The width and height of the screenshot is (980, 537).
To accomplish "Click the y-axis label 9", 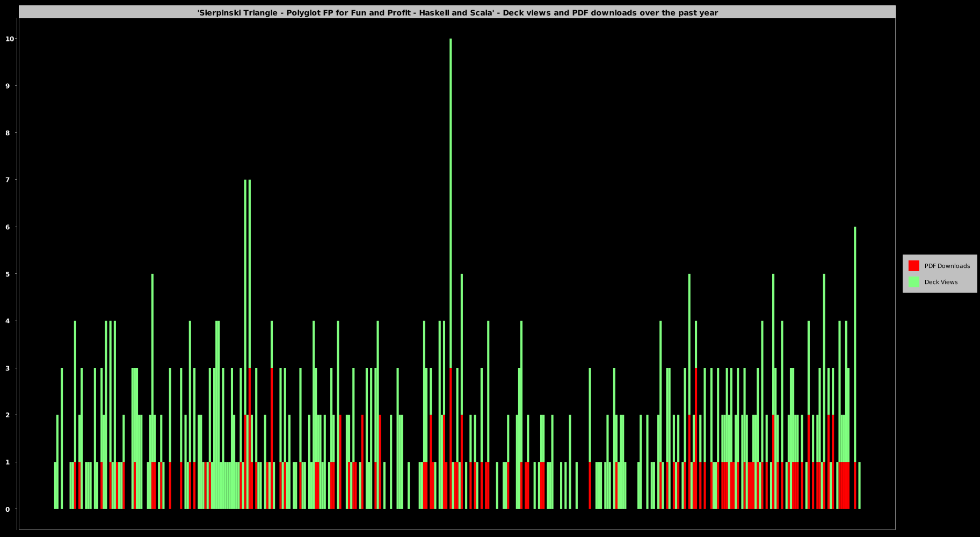I will coord(8,86).
